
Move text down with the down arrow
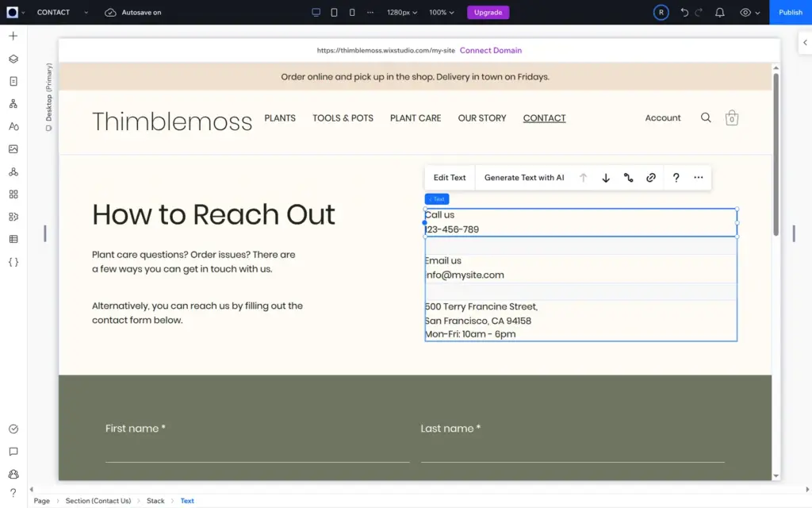(606, 178)
